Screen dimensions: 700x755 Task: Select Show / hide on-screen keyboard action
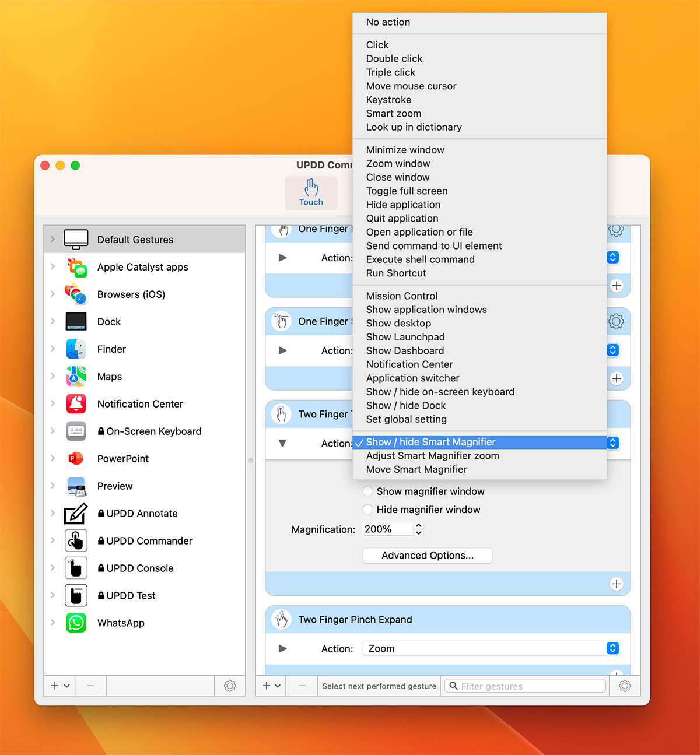click(x=440, y=392)
